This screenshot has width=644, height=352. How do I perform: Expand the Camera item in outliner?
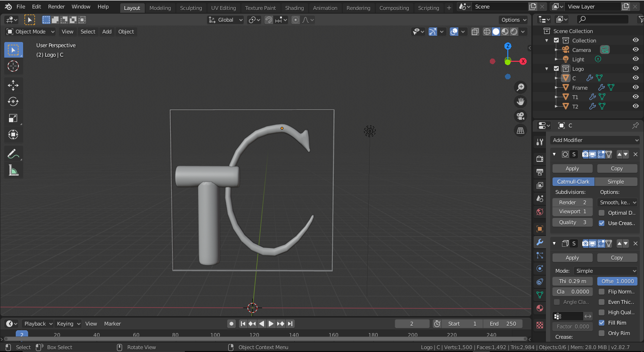(x=556, y=50)
